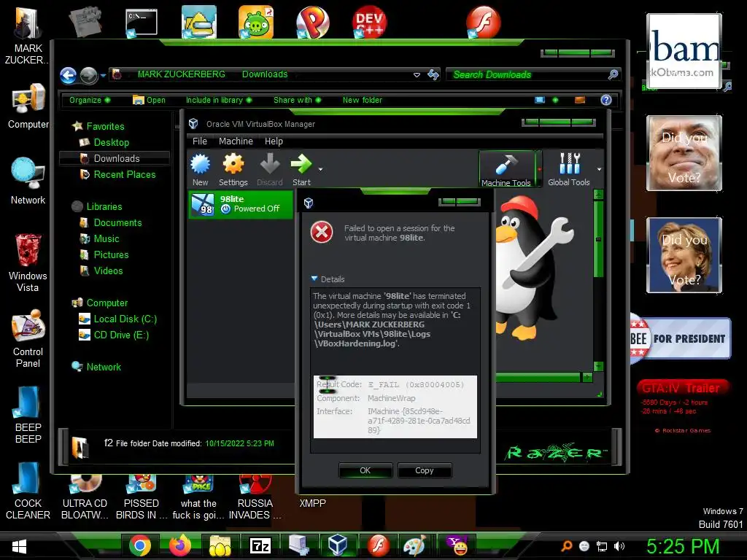Click MARK ZUCKERBERG in address bar path
The height and width of the screenshot is (560, 747).
click(x=181, y=74)
